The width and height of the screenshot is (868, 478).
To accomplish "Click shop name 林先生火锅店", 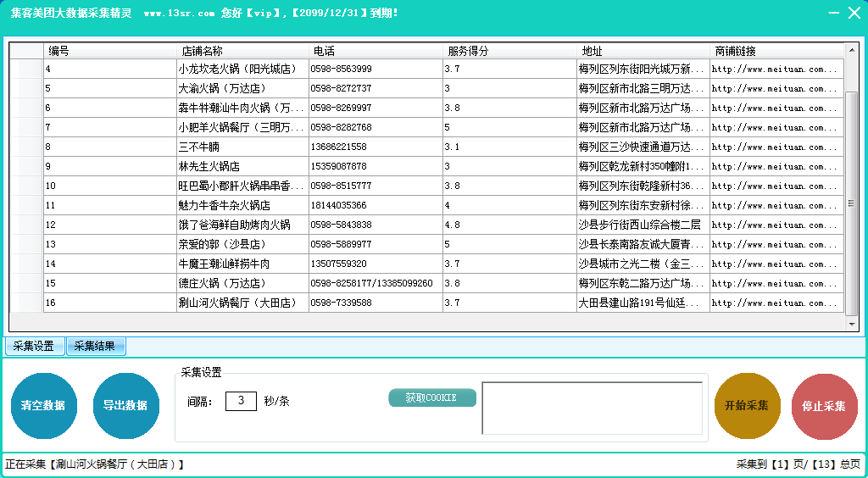I will [209, 166].
